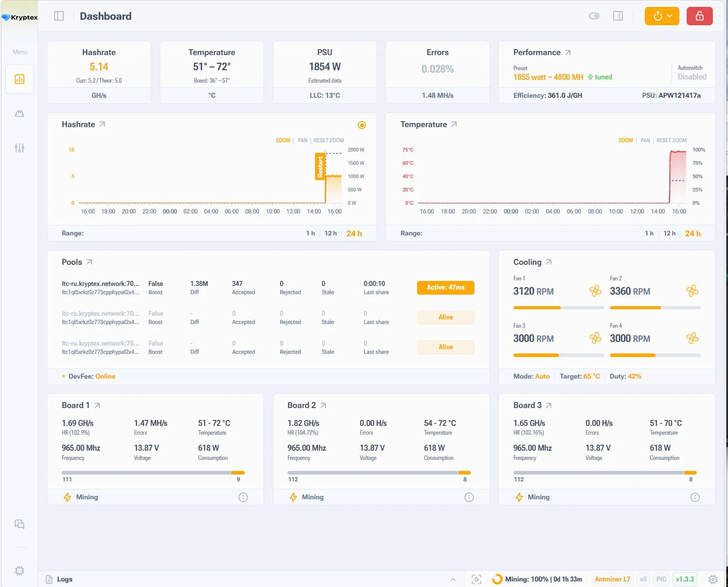Select the first ltc-ru.kryptex.network pool row
The width and height of the screenshot is (728, 587).
click(x=268, y=288)
